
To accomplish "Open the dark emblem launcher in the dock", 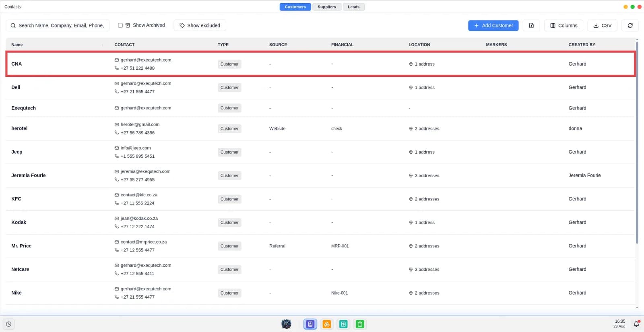I will [286, 324].
